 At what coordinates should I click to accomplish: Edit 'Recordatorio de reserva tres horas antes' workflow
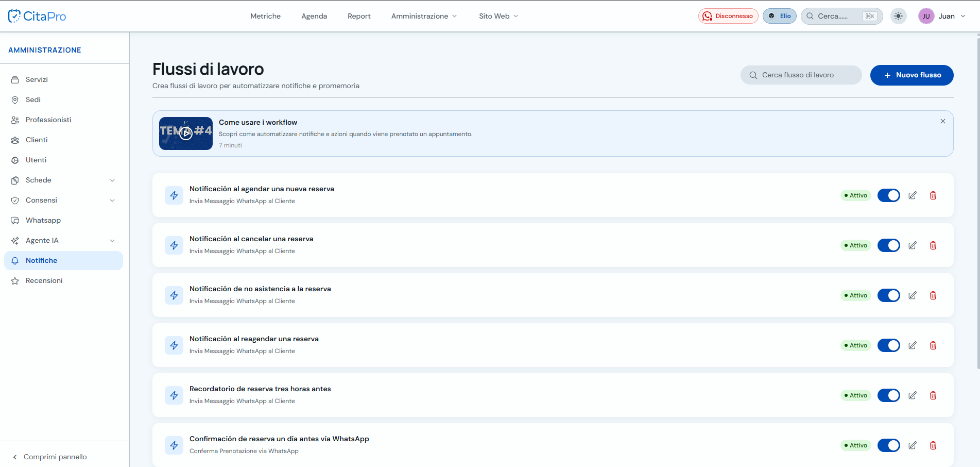click(913, 395)
